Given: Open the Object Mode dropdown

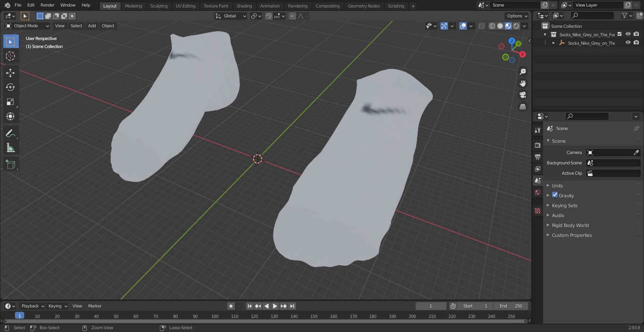Looking at the screenshot, I should (x=27, y=26).
